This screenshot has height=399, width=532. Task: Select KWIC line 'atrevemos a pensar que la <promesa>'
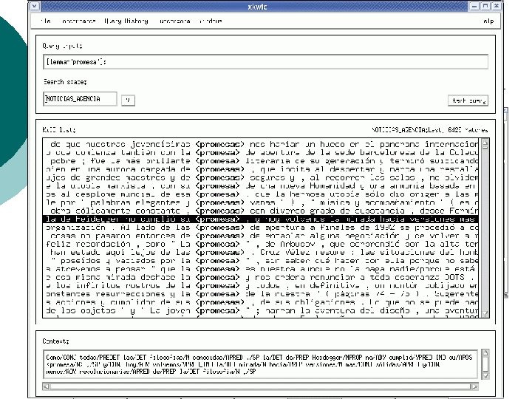(x=262, y=269)
